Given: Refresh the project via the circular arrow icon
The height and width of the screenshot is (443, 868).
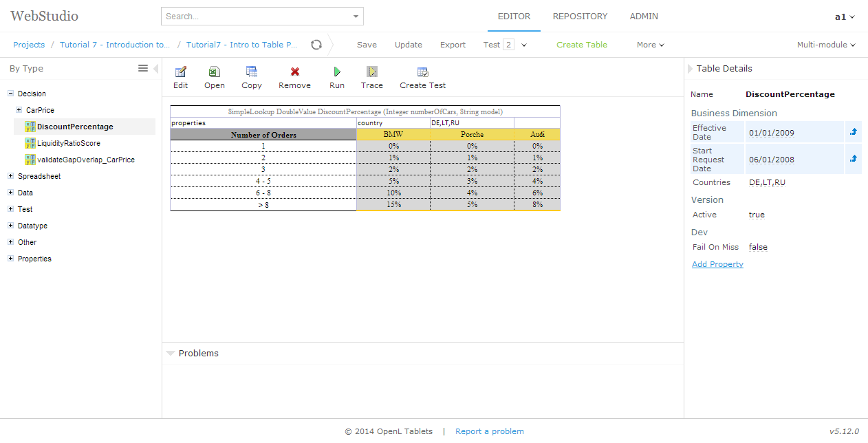Looking at the screenshot, I should coord(316,44).
